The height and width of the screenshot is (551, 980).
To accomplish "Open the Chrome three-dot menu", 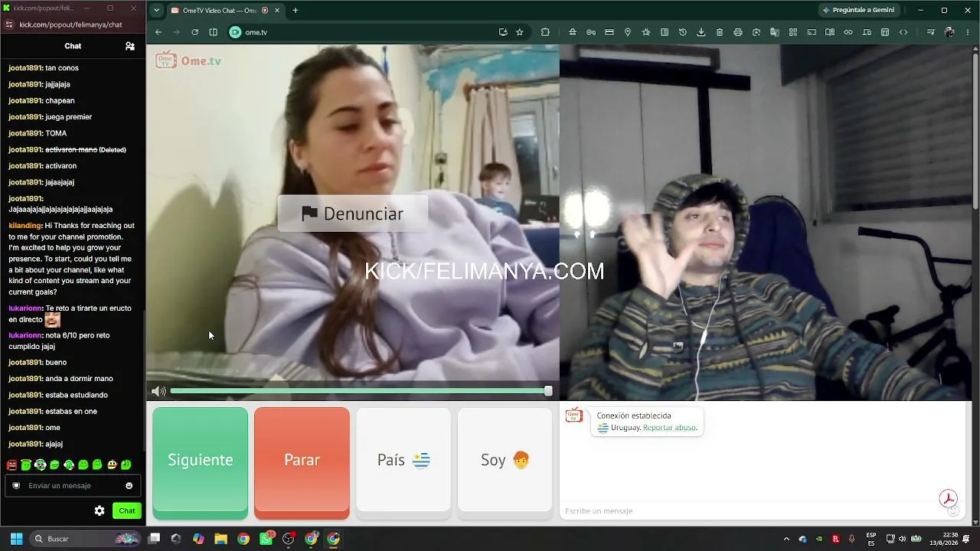I will (x=969, y=32).
